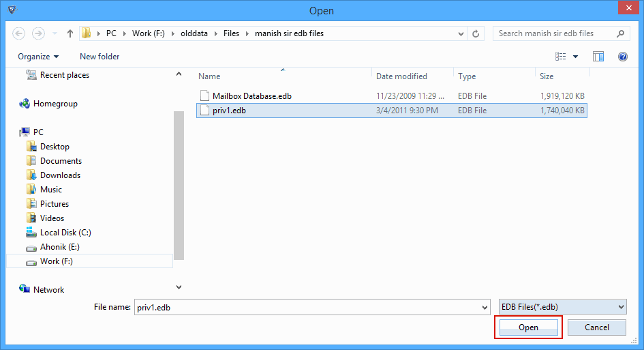Click the folder icon in the address bar
The image size is (644, 350).
coord(87,33)
